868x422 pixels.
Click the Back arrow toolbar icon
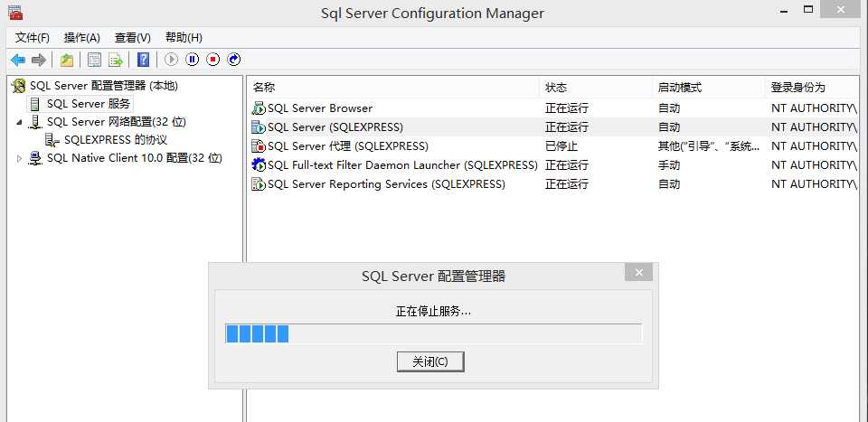click(18, 60)
